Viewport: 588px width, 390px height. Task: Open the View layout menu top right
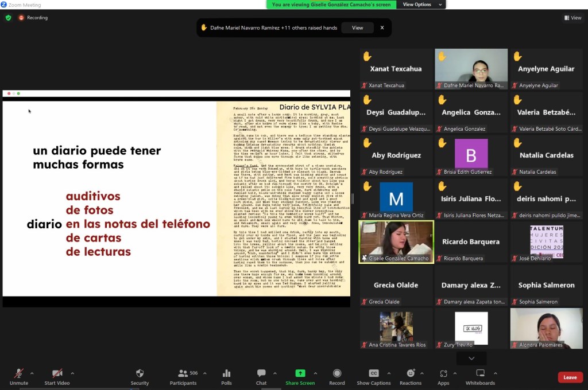click(x=572, y=18)
